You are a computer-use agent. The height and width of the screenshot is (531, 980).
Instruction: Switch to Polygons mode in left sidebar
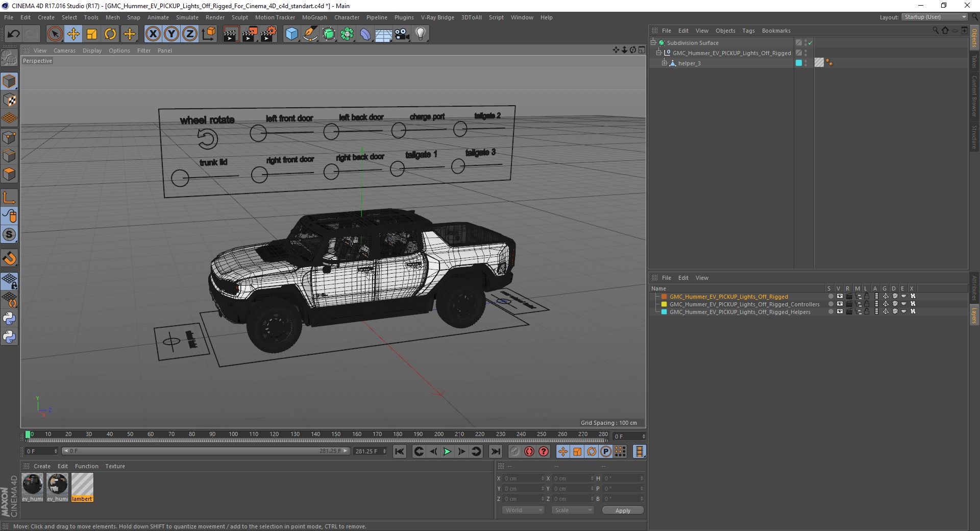click(x=9, y=174)
